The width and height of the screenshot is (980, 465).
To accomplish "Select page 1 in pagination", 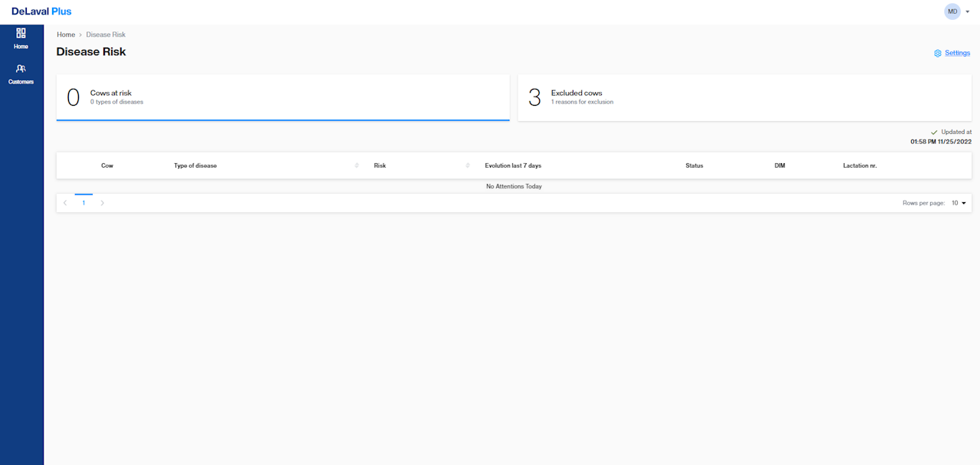I will tap(83, 203).
